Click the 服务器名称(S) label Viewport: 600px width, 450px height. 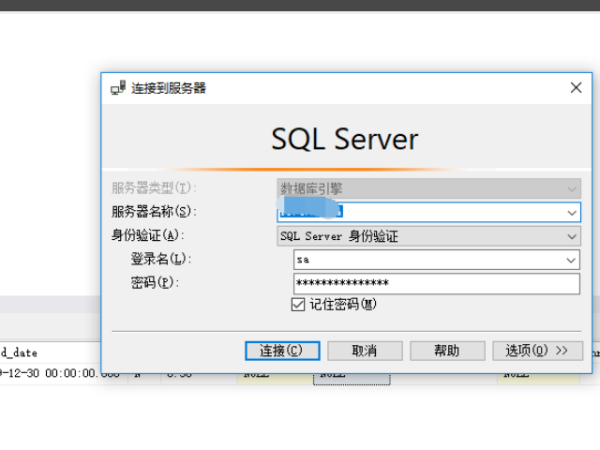[154, 212]
